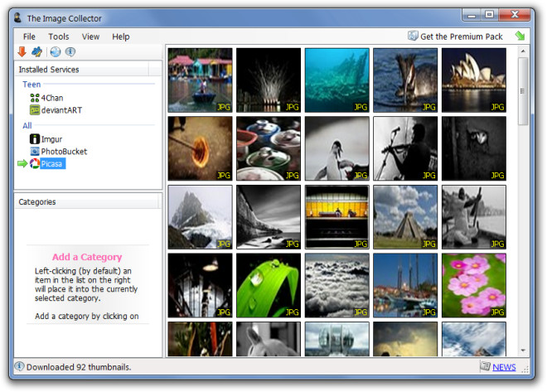Select the rocky peak with waves thumbnail
The height and width of the screenshot is (392, 547).
pos(200,217)
